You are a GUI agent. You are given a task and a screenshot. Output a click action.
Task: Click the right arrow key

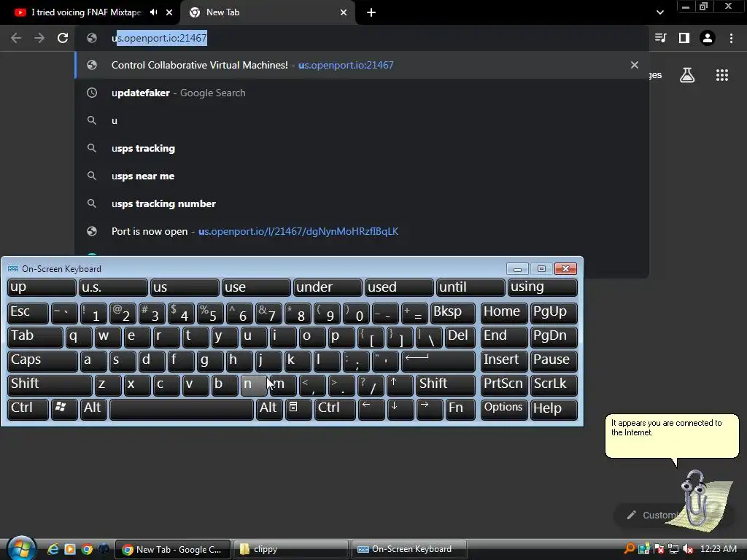(x=430, y=409)
